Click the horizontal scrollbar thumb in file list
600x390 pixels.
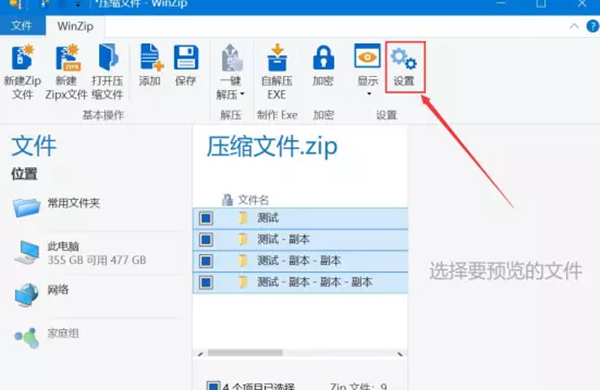click(x=245, y=353)
